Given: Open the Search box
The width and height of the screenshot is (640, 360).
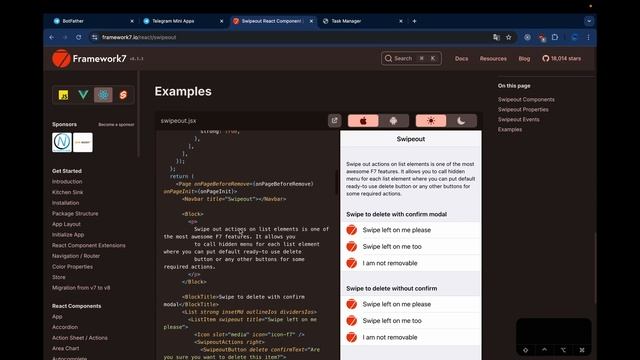Looking at the screenshot, I should [x=411, y=58].
